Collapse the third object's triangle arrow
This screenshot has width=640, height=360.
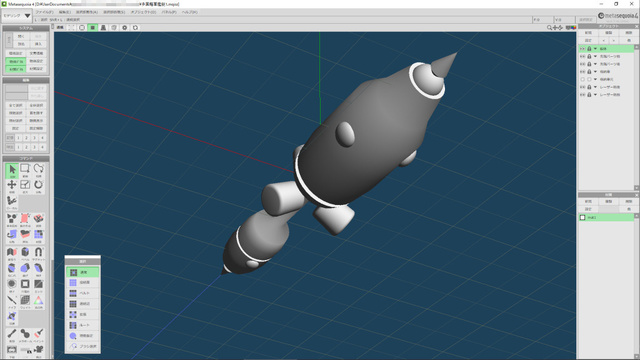(596, 64)
